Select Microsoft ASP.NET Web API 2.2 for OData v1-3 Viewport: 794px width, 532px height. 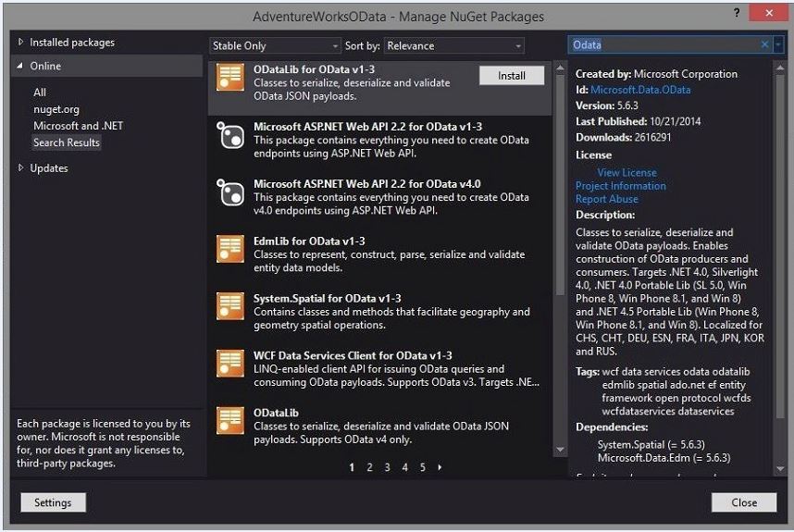tap(367, 127)
